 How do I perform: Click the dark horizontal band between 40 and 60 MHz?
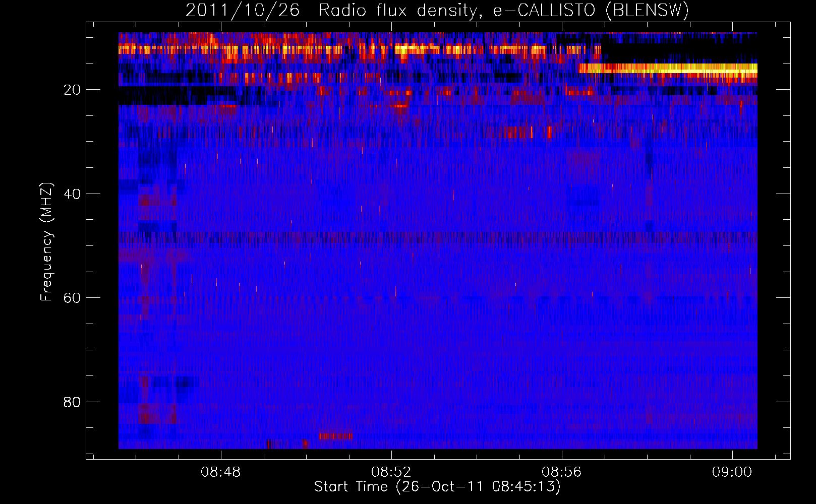438,237
